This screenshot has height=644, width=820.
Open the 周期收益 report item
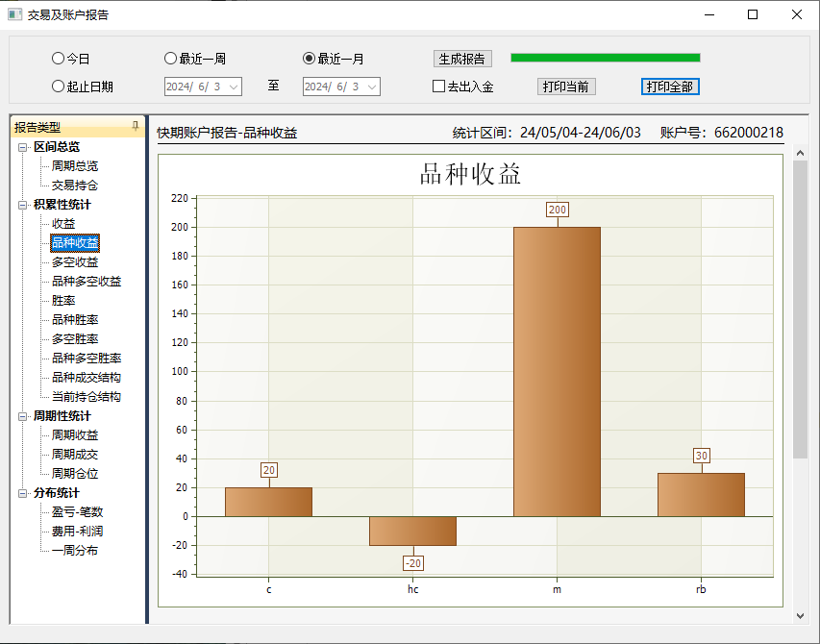(75, 435)
